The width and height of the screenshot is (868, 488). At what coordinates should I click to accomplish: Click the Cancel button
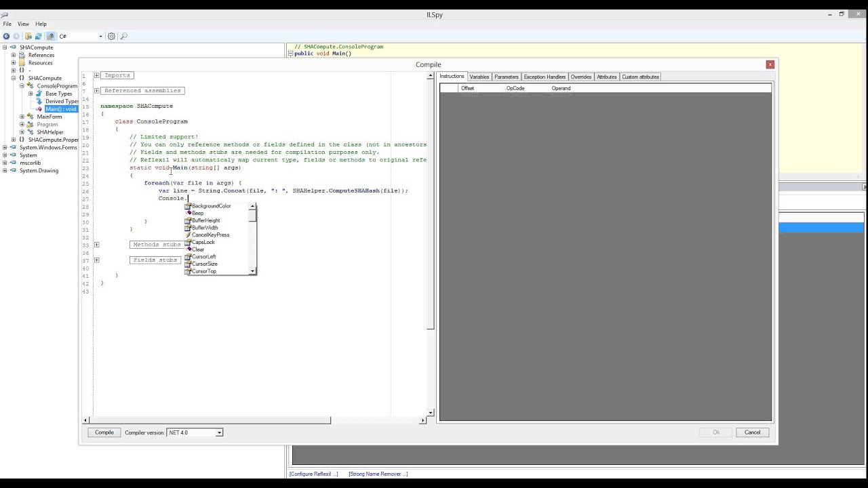753,432
